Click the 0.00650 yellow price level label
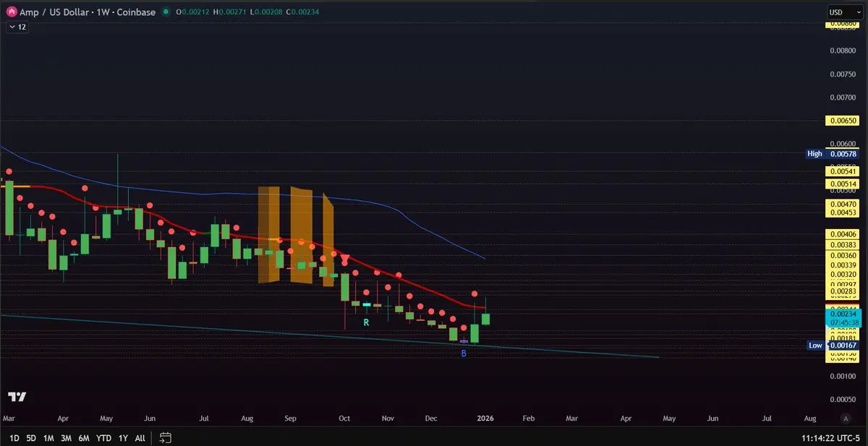Image resolution: width=868 pixels, height=446 pixels. (841, 120)
